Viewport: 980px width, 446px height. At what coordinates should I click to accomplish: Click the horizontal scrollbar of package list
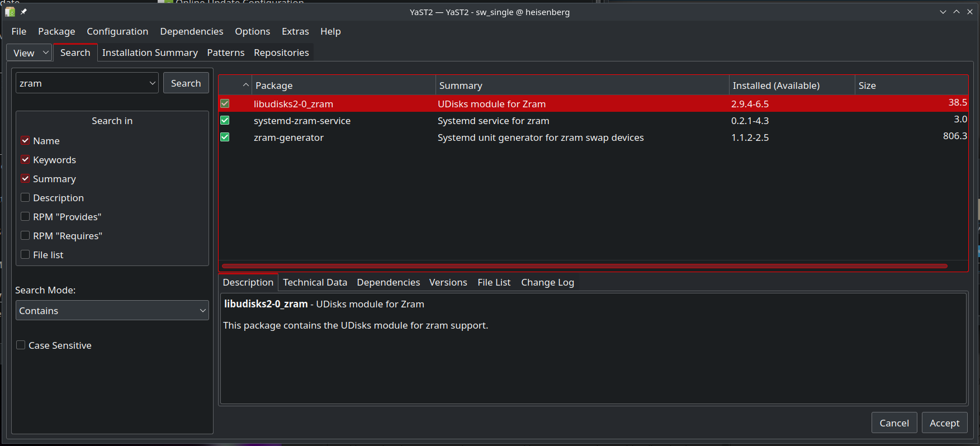585,266
